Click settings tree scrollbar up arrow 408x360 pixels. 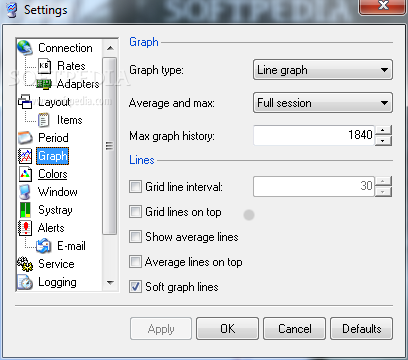(110, 48)
